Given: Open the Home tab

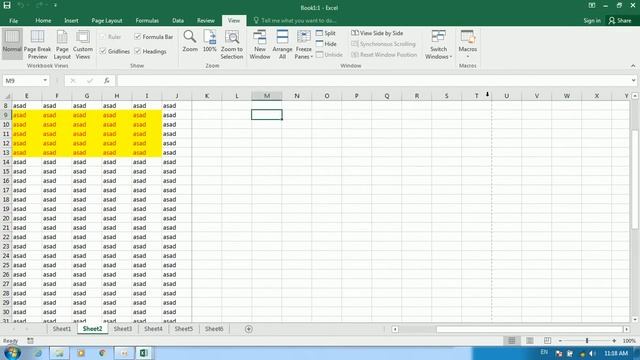Looking at the screenshot, I should [43, 20].
